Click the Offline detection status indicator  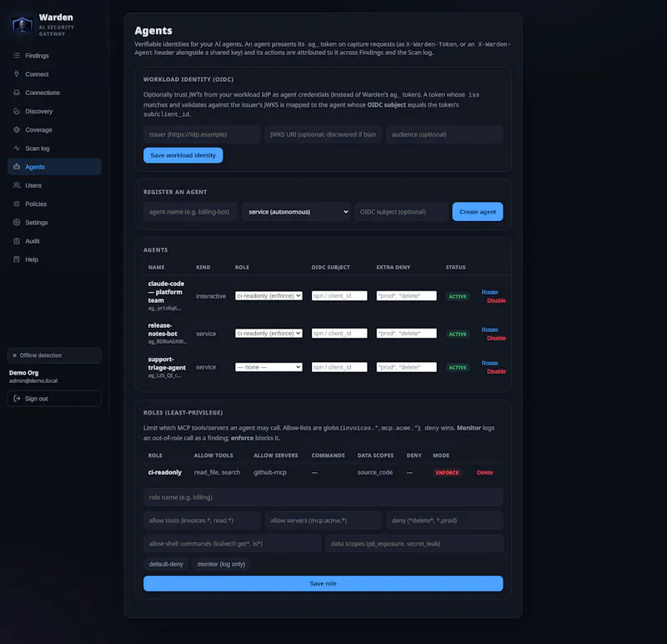pyautogui.click(x=54, y=355)
